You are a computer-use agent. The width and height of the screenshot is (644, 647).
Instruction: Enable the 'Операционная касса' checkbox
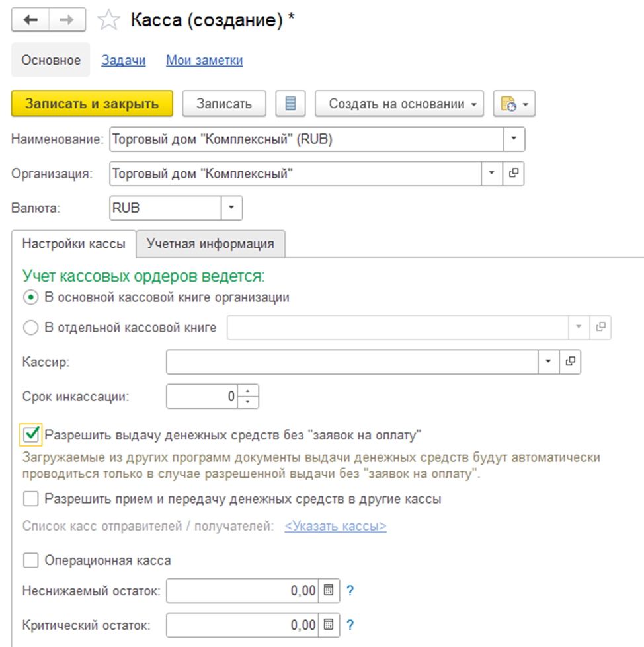[31, 560]
